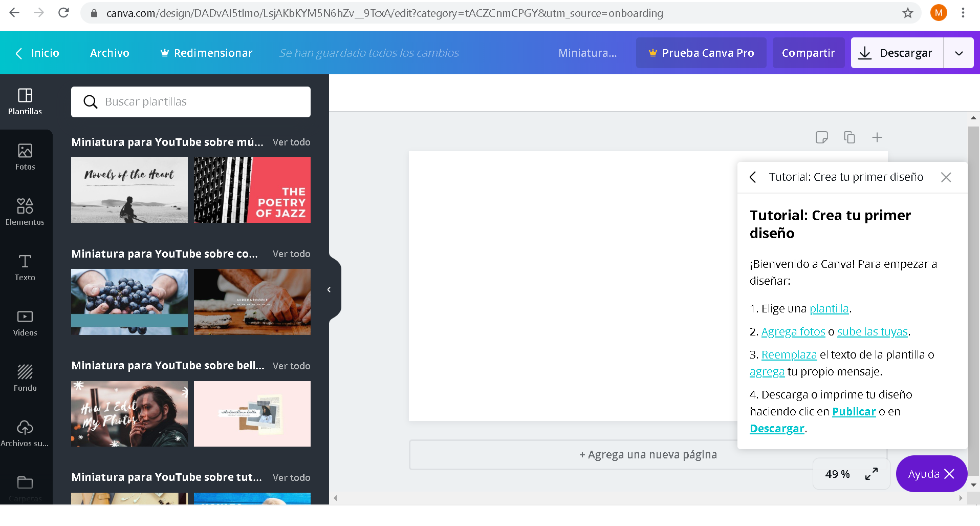Select the grapes in hands template
Image resolution: width=980 pixels, height=526 pixels.
129,302
